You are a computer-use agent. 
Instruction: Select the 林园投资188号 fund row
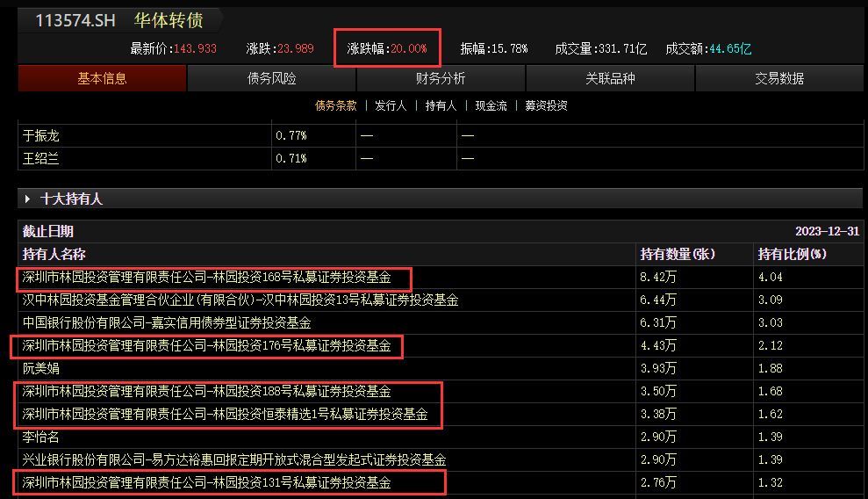click(441, 392)
